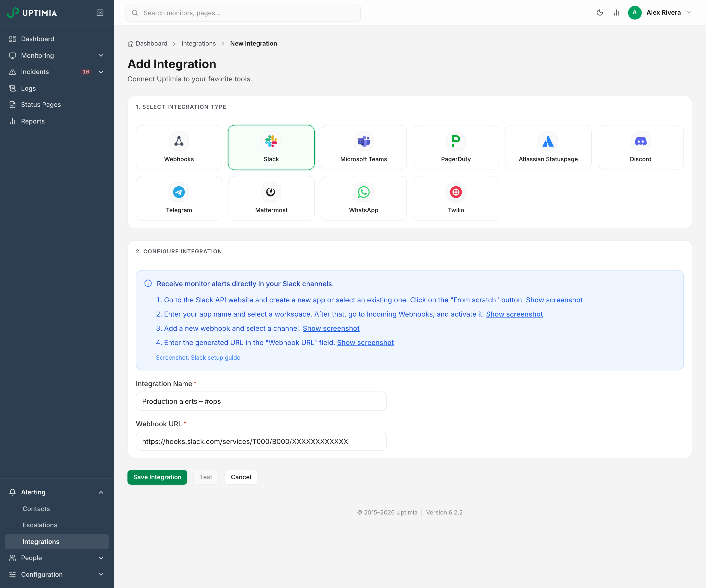Open Show screenshot link for step 4
This screenshot has height=588, width=706.
(x=366, y=343)
